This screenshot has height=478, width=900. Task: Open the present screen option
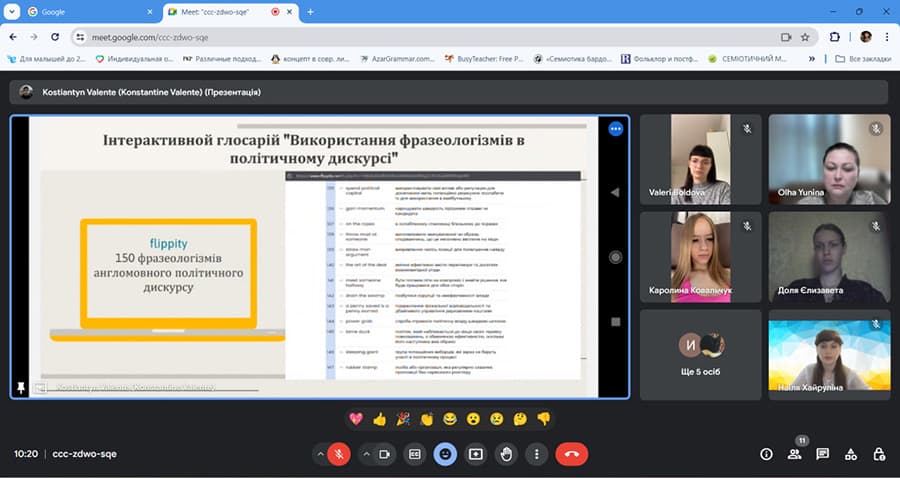pos(475,453)
